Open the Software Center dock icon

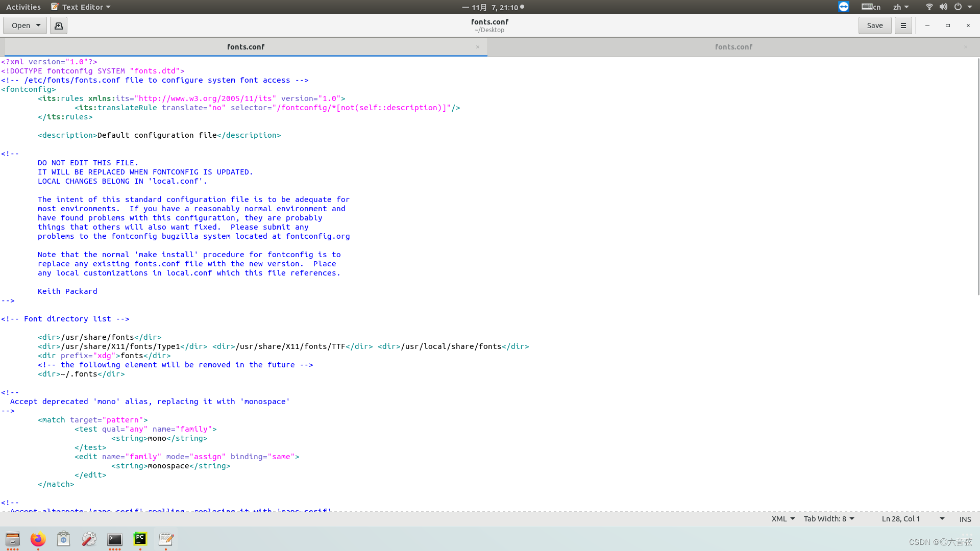(x=64, y=539)
